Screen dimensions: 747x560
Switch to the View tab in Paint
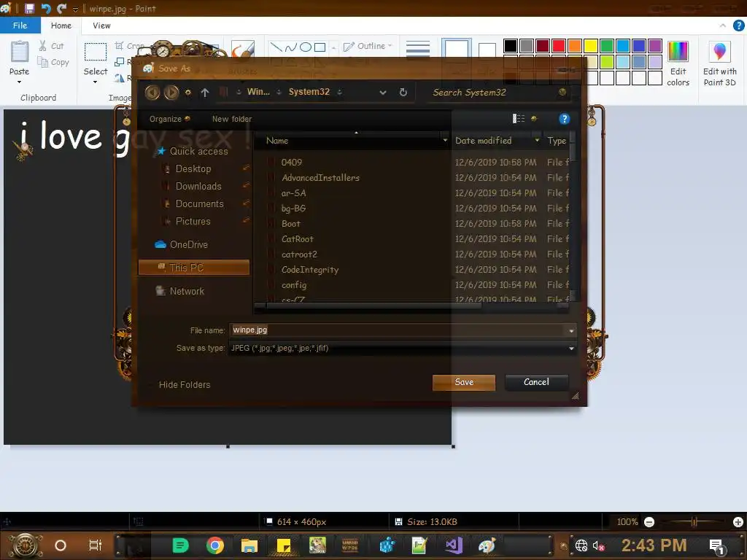[x=101, y=26]
